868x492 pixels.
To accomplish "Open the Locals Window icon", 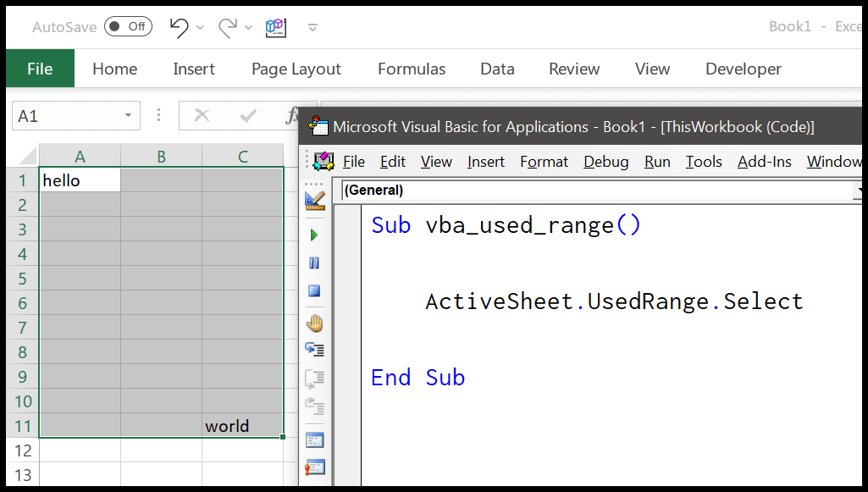I will pos(315,439).
